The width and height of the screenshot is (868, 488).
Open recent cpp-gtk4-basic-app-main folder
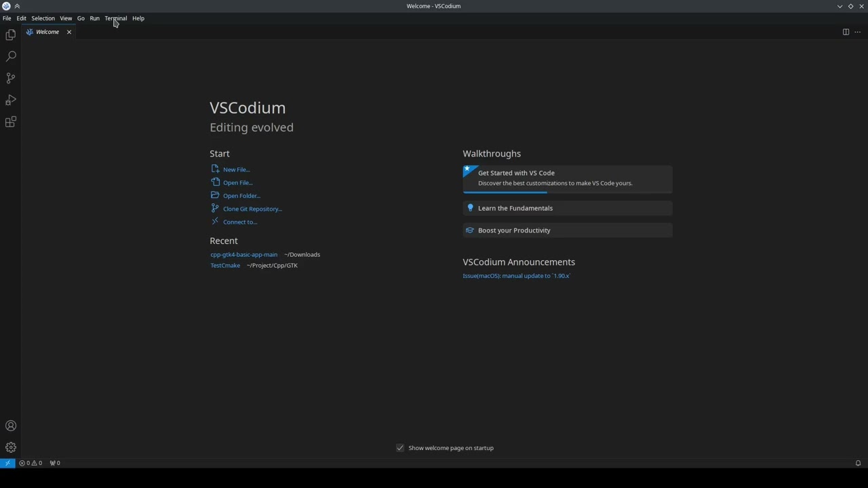click(243, 255)
